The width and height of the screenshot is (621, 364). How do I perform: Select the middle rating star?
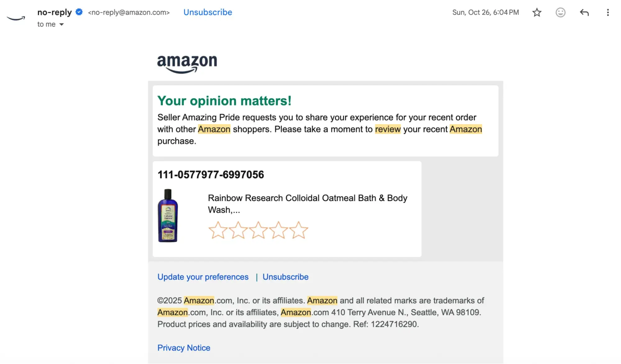coord(258,230)
